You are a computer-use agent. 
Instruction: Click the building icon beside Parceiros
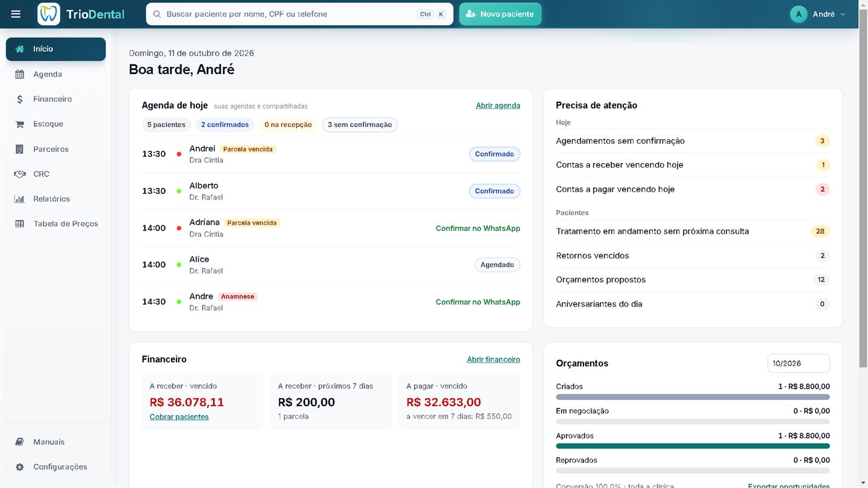click(20, 149)
